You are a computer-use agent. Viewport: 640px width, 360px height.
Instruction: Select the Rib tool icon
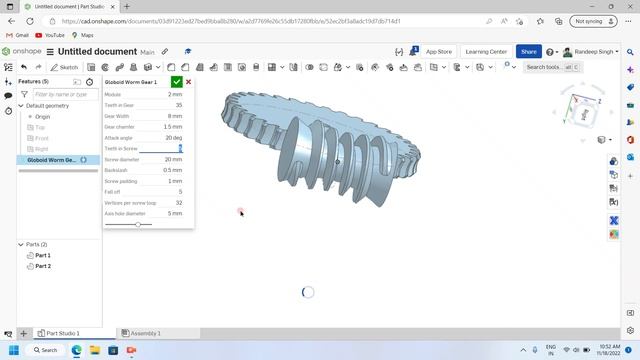pos(213,67)
